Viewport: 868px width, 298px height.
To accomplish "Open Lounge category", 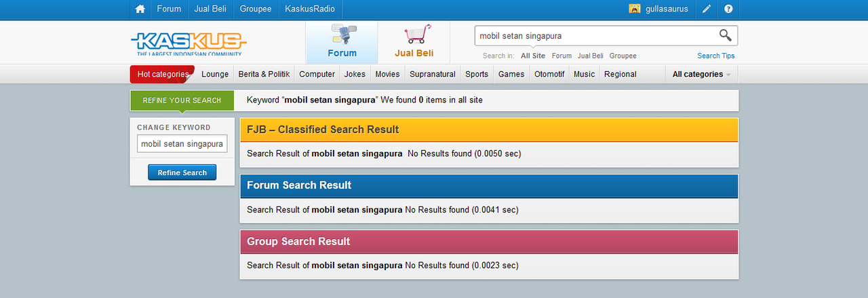I will point(215,74).
